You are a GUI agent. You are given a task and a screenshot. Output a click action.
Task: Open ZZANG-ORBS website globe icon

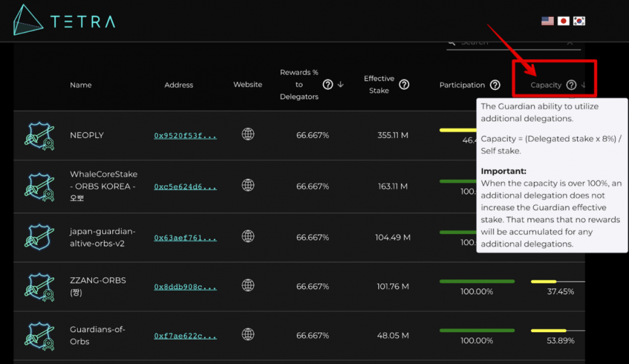pos(248,285)
